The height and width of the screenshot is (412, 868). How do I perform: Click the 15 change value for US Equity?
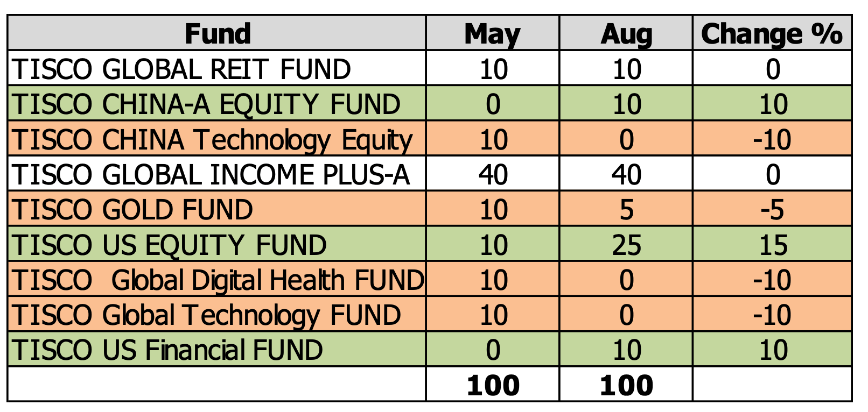773,245
